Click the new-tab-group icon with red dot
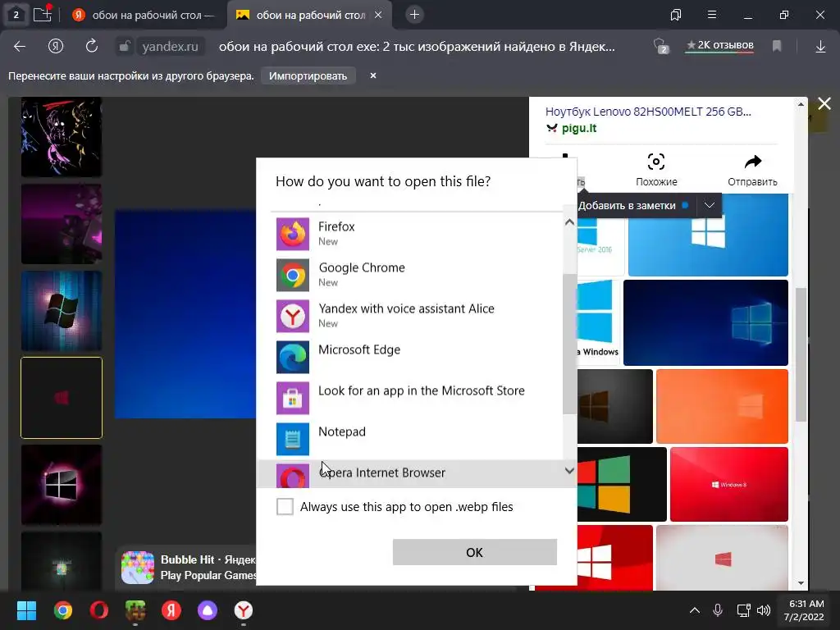The width and height of the screenshot is (840, 630). tap(43, 14)
